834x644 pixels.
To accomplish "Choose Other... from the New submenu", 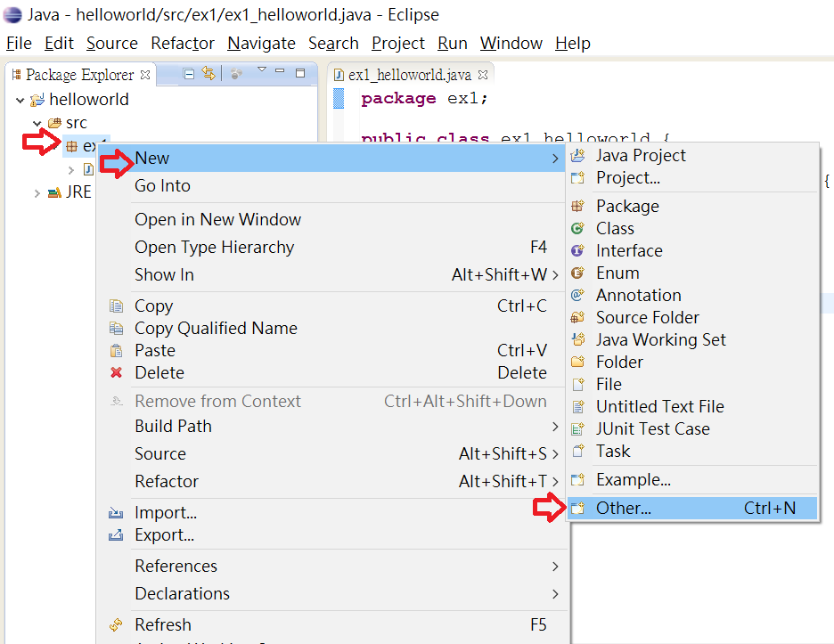I will coord(692,508).
